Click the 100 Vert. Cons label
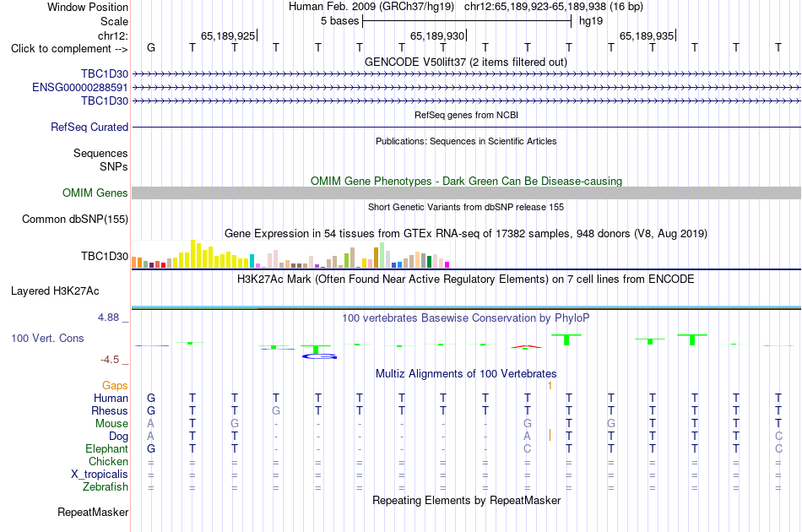The image size is (802, 532). tap(47, 338)
